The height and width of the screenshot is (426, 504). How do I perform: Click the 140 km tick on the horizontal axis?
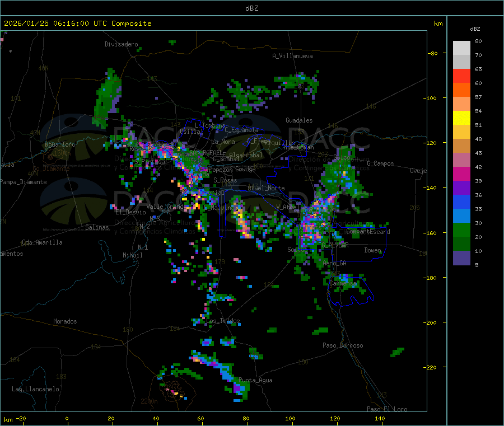coord(380,418)
